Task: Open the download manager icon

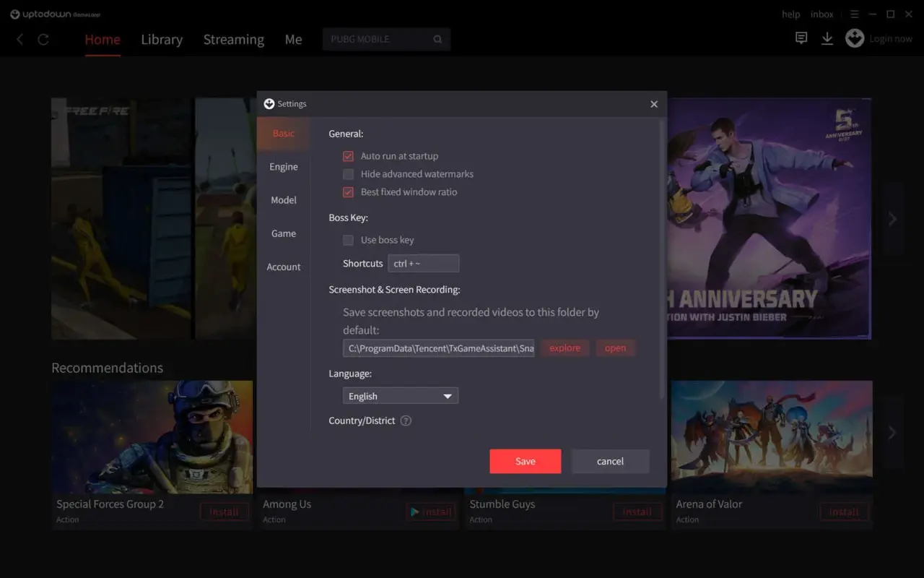Action: [827, 38]
